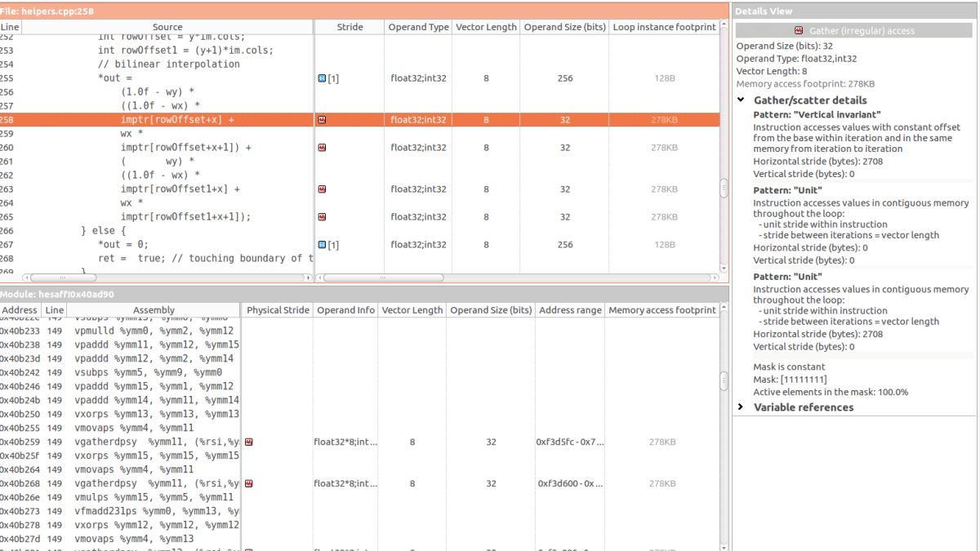Image resolution: width=980 pixels, height=551 pixels.
Task: Select the '// bilinear interpolation' comment line
Action: [x=169, y=64]
